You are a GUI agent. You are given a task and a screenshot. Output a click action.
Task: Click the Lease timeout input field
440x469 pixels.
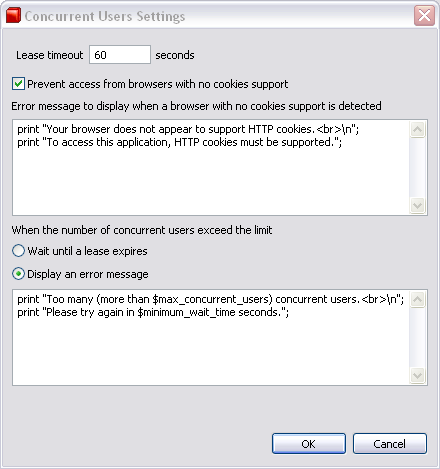[x=120, y=55]
